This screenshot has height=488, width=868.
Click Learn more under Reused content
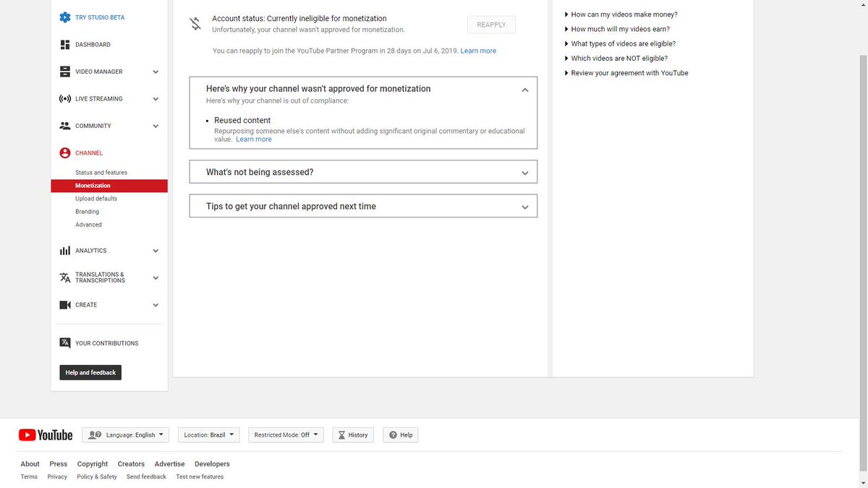point(254,140)
